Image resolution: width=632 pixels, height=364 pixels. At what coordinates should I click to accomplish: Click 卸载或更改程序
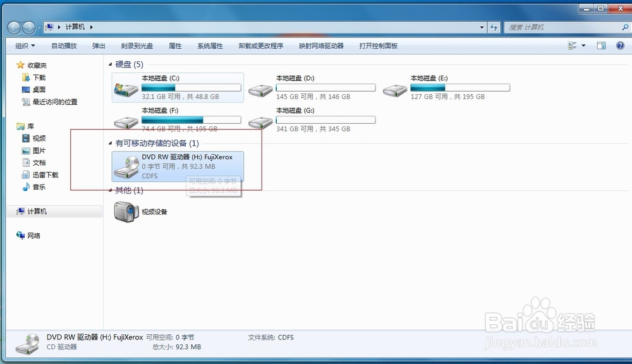tap(261, 45)
